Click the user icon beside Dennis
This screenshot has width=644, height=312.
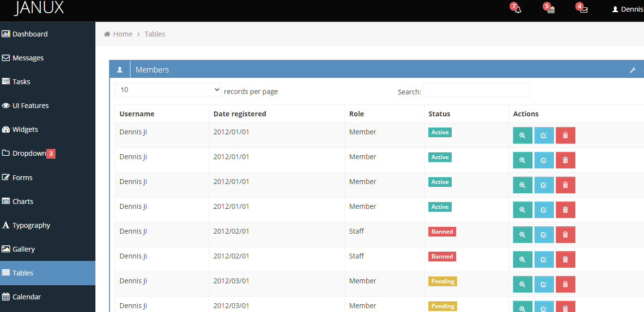pos(614,9)
